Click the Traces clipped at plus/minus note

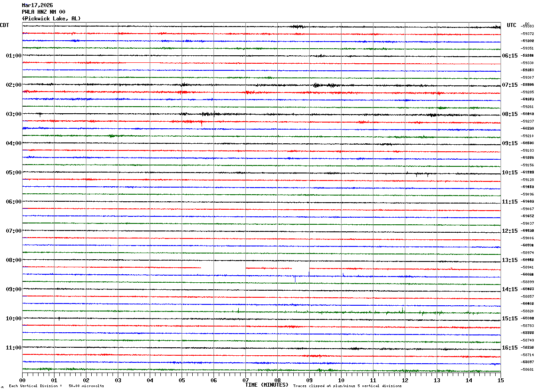347,386
